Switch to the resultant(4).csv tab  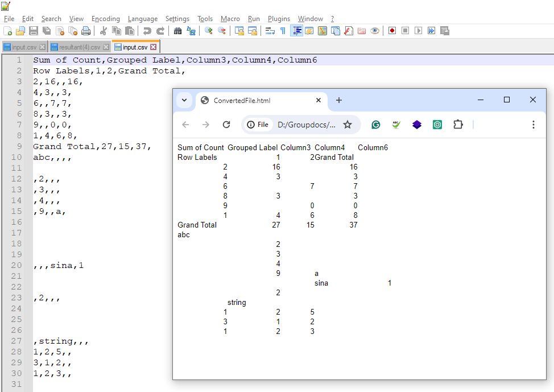78,47
